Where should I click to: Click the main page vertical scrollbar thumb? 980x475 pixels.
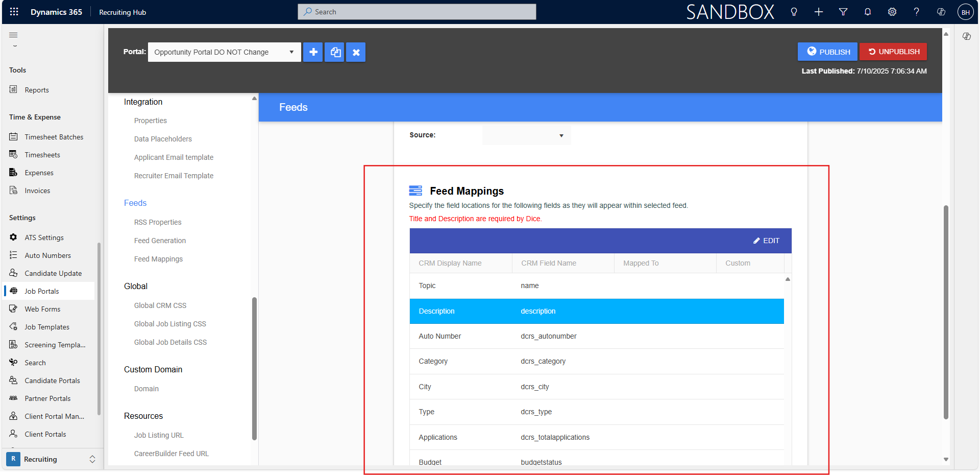click(946, 312)
